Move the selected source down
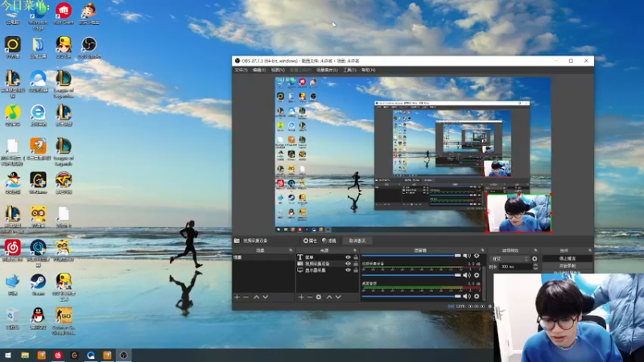Viewport: 644px width, 362px height. [338, 297]
